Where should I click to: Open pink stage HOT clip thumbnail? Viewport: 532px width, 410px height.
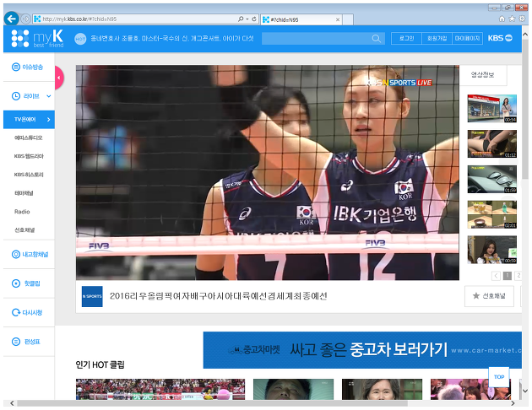470,389
